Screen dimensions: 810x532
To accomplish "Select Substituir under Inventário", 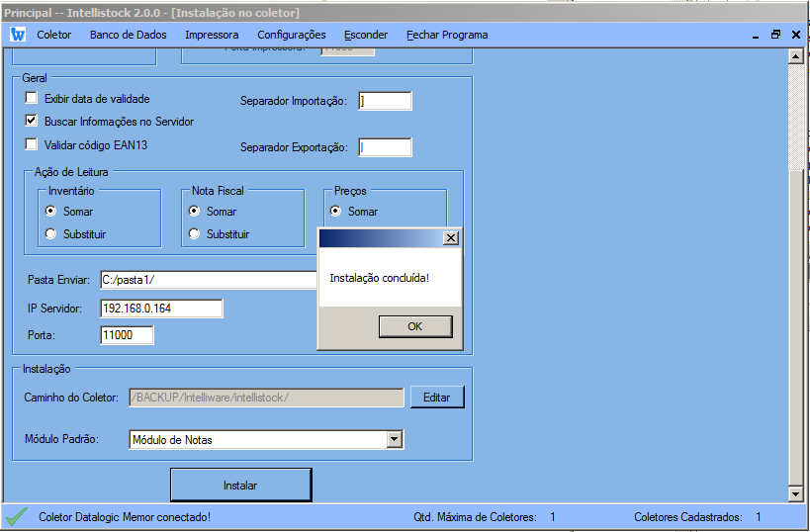I will (50, 234).
